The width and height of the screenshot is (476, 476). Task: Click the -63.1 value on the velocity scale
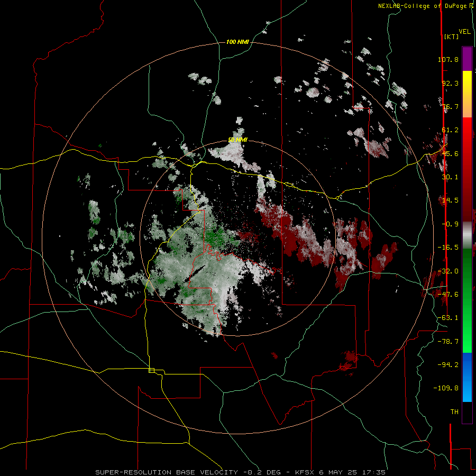448,318
